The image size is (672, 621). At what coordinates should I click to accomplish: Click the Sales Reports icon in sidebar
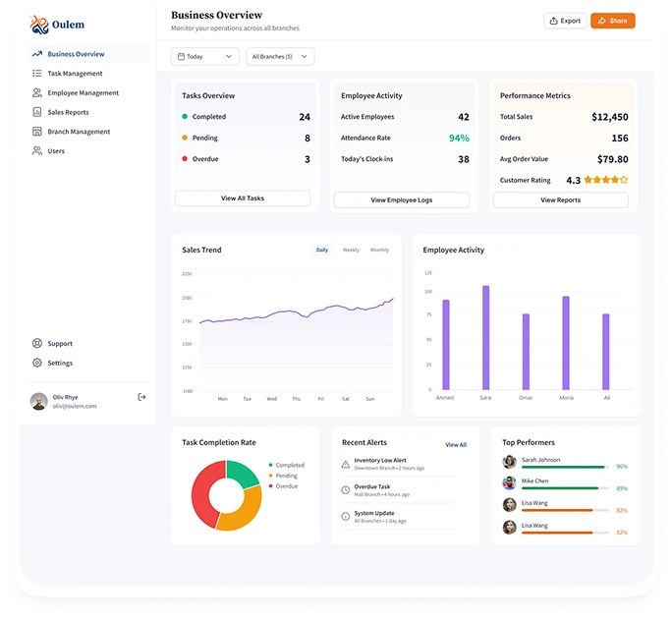37,112
